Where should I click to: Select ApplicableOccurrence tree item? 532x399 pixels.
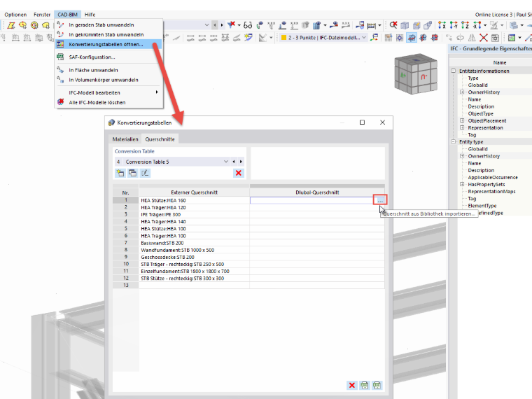[493, 177]
